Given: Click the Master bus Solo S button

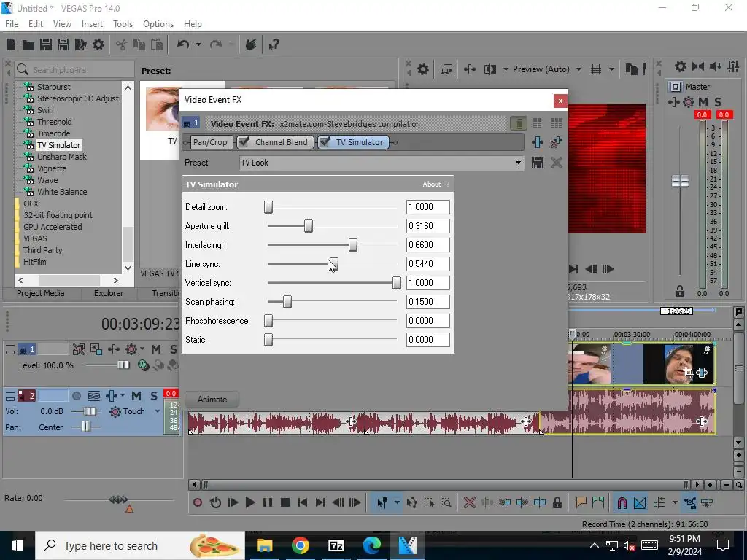Looking at the screenshot, I should [x=718, y=102].
